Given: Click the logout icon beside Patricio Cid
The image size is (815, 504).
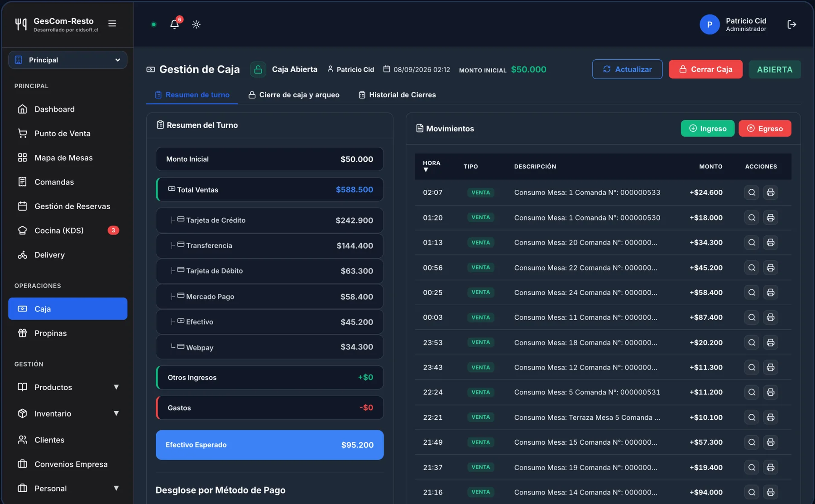Looking at the screenshot, I should (x=791, y=24).
